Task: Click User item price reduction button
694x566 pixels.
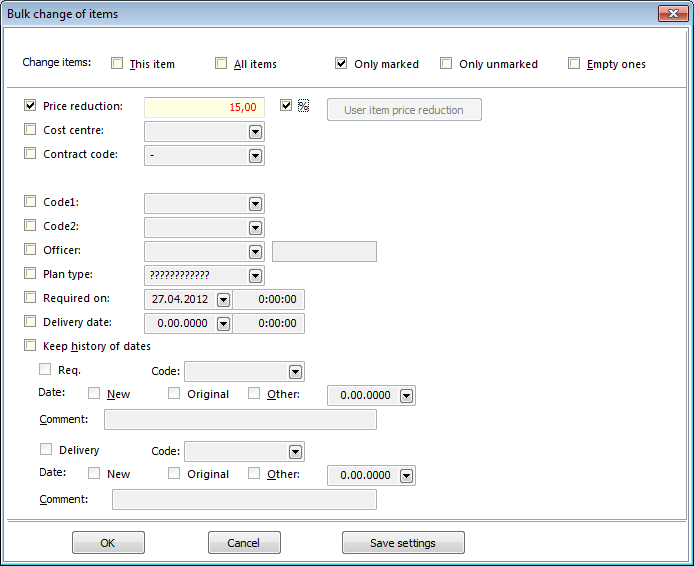Action: tap(404, 110)
